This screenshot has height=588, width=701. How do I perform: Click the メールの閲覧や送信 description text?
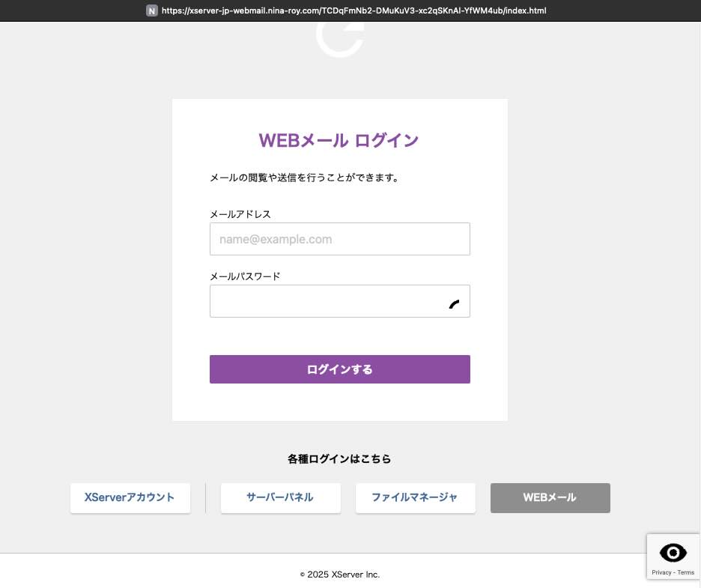click(304, 178)
